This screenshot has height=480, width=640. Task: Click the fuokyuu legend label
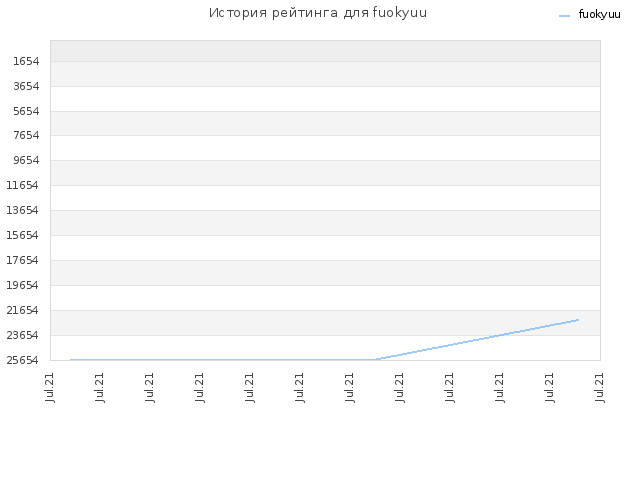[x=599, y=15]
